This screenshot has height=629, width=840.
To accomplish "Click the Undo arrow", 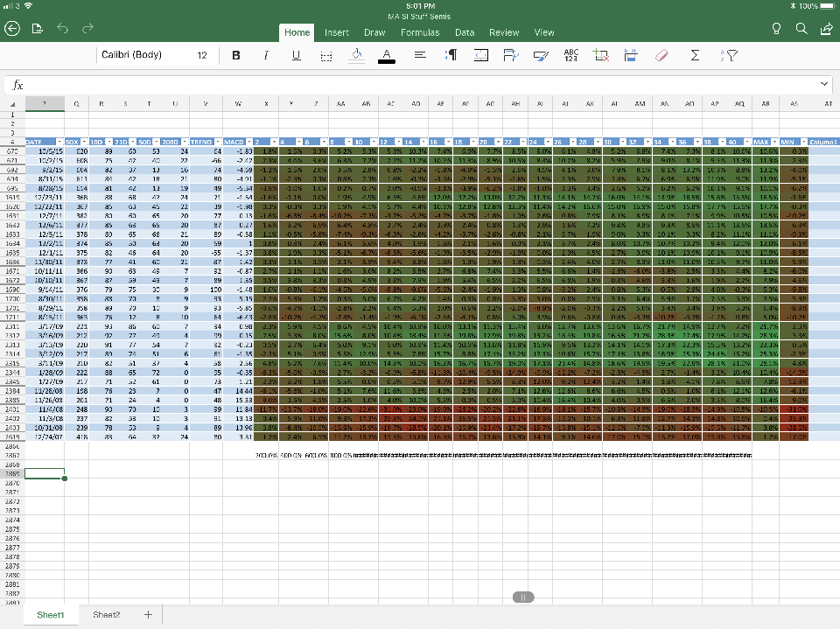I will [63, 29].
